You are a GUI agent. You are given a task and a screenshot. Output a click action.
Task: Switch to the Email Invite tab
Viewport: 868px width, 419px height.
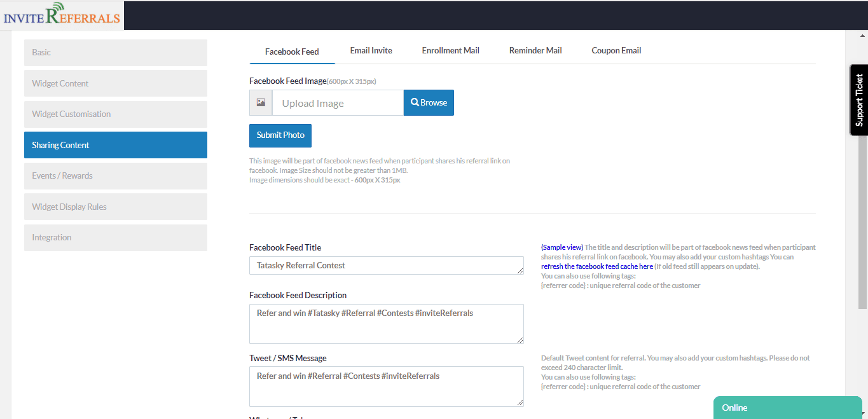coord(371,51)
